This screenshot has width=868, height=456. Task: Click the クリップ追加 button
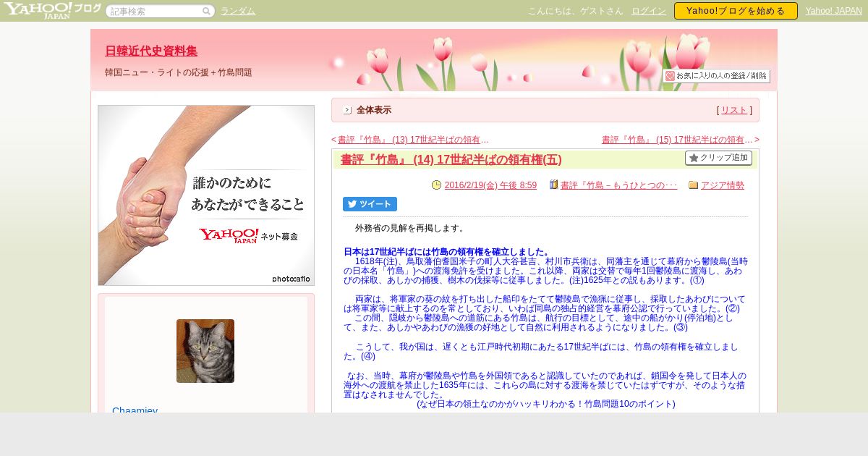pyautogui.click(x=718, y=158)
